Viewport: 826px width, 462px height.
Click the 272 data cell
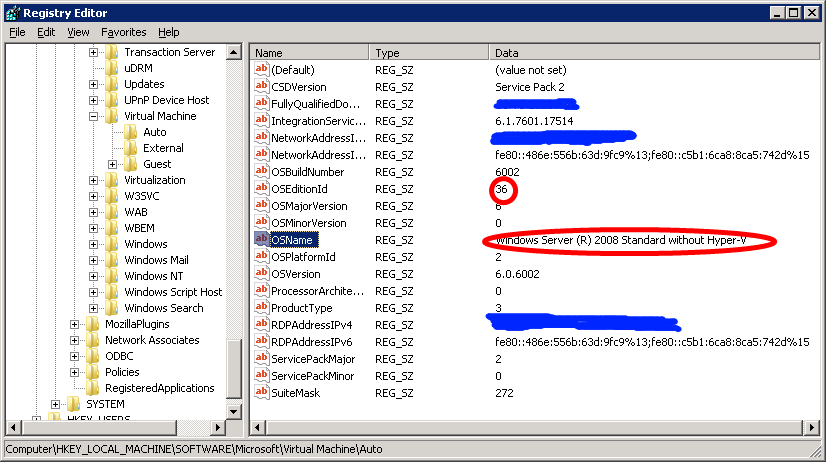(x=504, y=393)
